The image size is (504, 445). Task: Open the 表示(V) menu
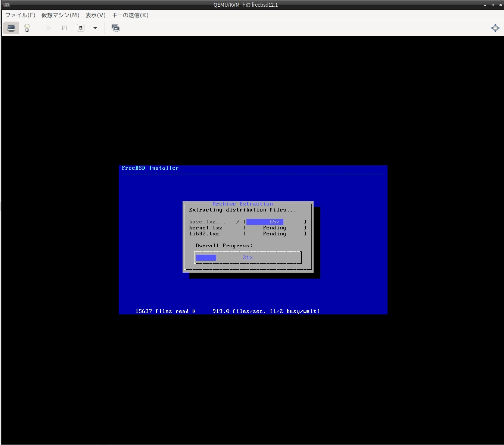96,15
